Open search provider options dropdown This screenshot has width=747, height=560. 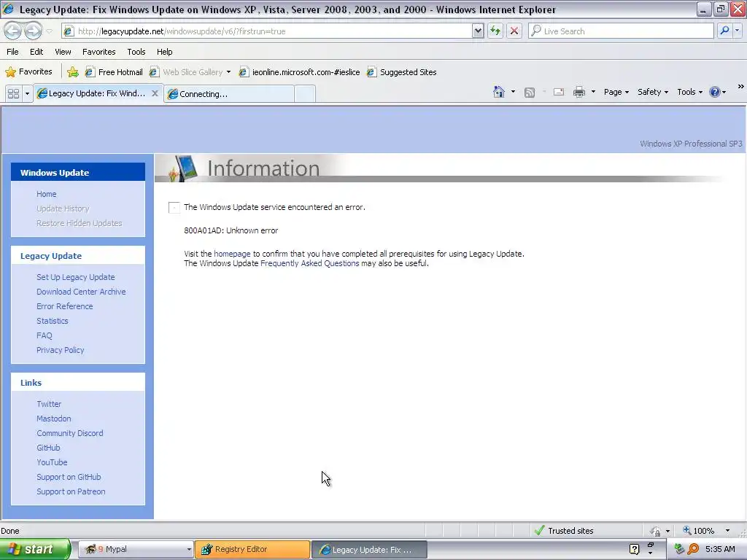pos(737,31)
